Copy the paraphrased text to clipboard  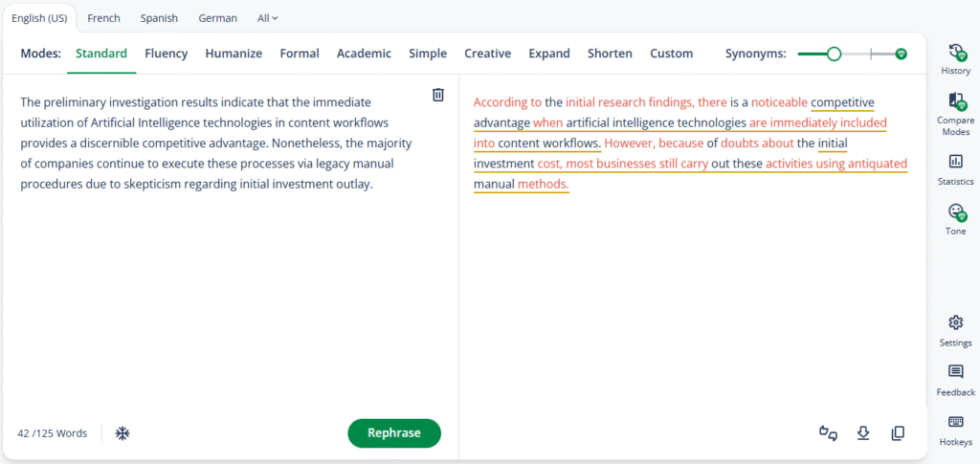click(x=898, y=433)
